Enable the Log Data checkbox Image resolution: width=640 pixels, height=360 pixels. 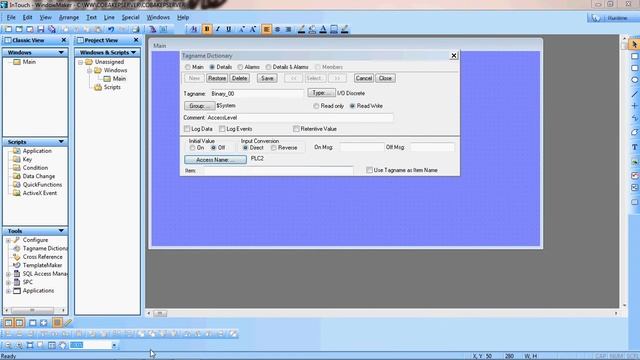tap(187, 129)
